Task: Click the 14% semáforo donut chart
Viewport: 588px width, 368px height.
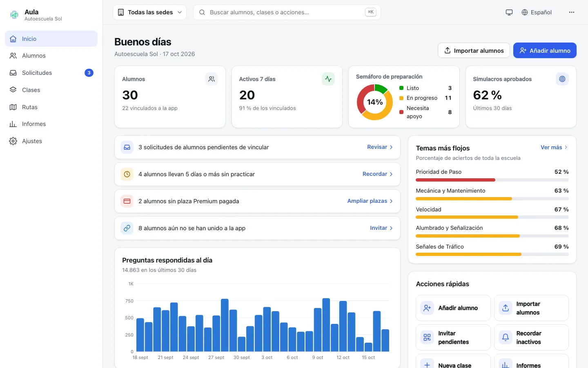Action: click(x=375, y=102)
